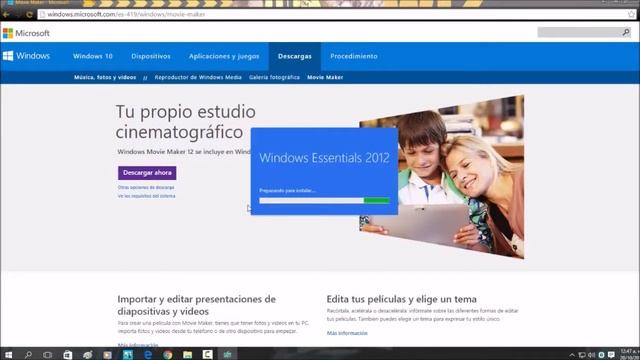Image resolution: width=640 pixels, height=360 pixels.
Task: Go to Galería fotográfica
Action: click(274, 77)
